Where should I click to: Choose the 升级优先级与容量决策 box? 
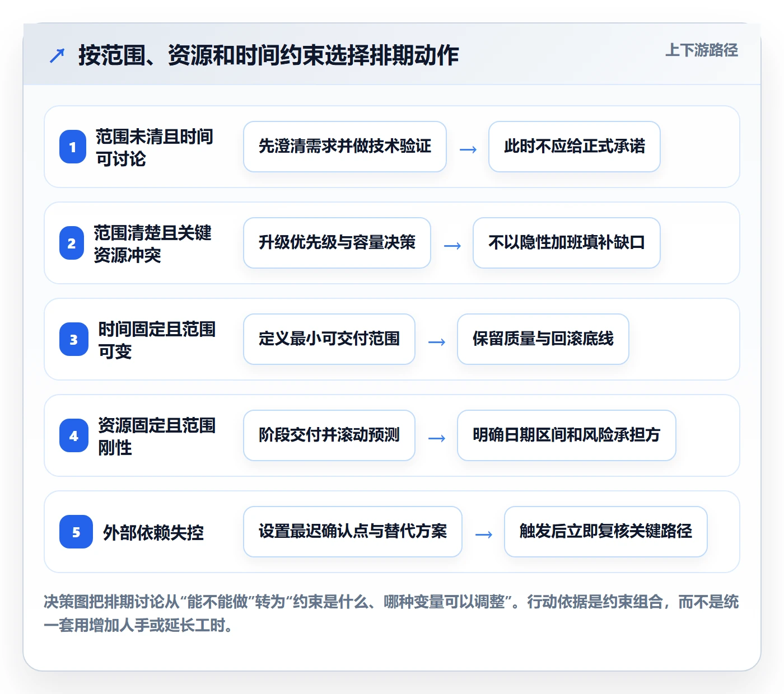[337, 243]
